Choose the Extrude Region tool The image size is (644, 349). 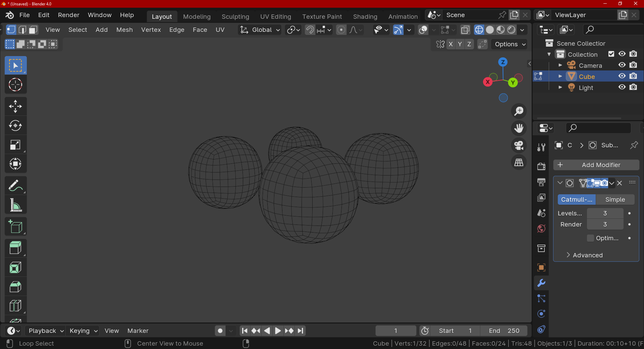click(x=15, y=248)
